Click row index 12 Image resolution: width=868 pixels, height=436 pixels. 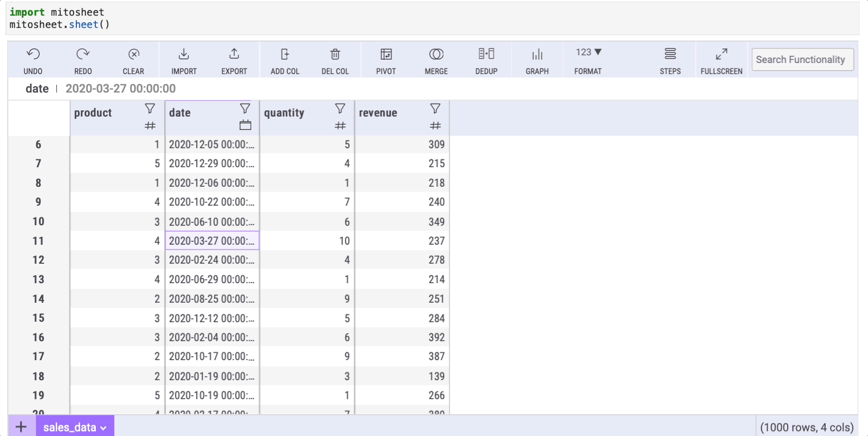coord(38,260)
